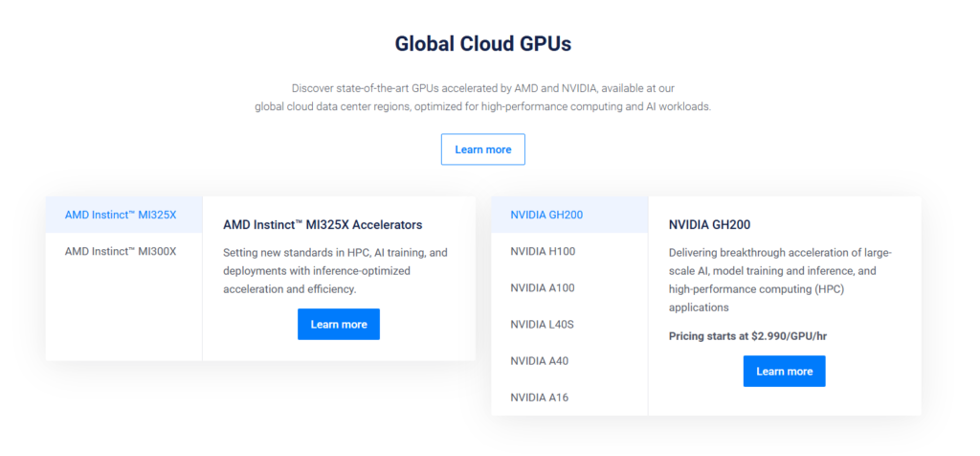Click the 'Delivering breakthrough acceleration' description
The height and width of the screenshot is (456, 980).
pyautogui.click(x=781, y=281)
